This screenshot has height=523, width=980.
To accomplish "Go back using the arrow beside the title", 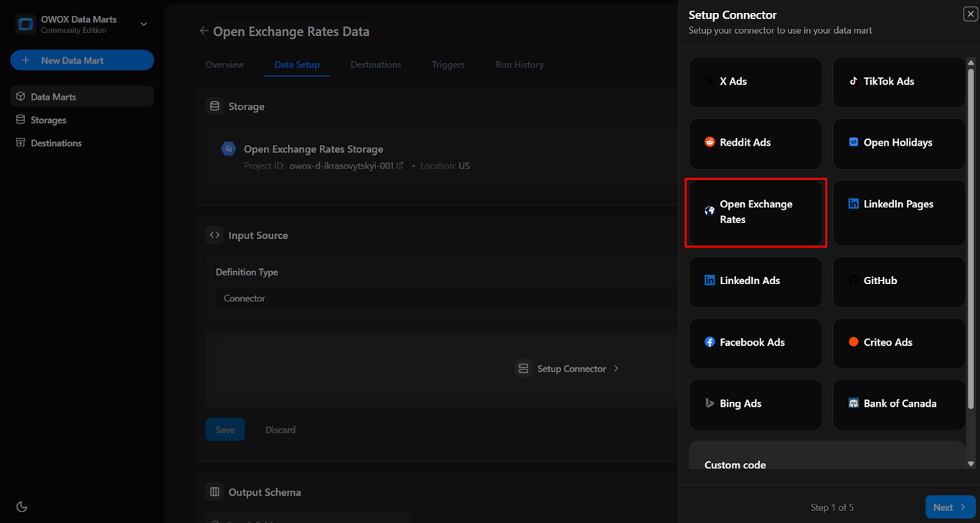I will 204,31.
